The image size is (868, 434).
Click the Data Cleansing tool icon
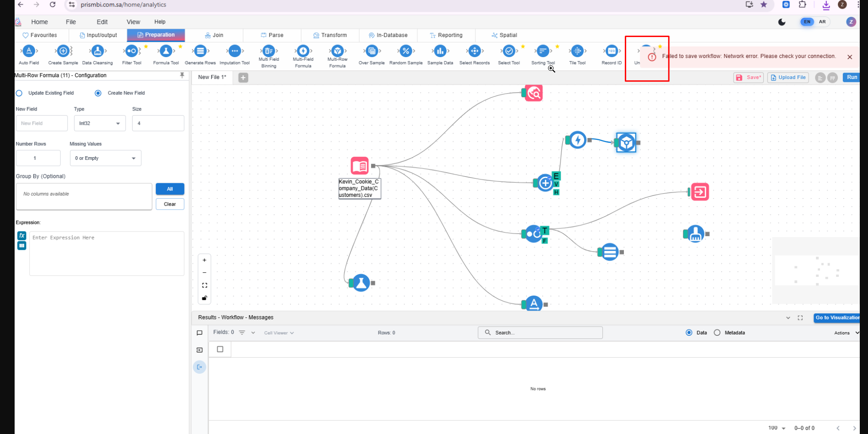tap(97, 51)
